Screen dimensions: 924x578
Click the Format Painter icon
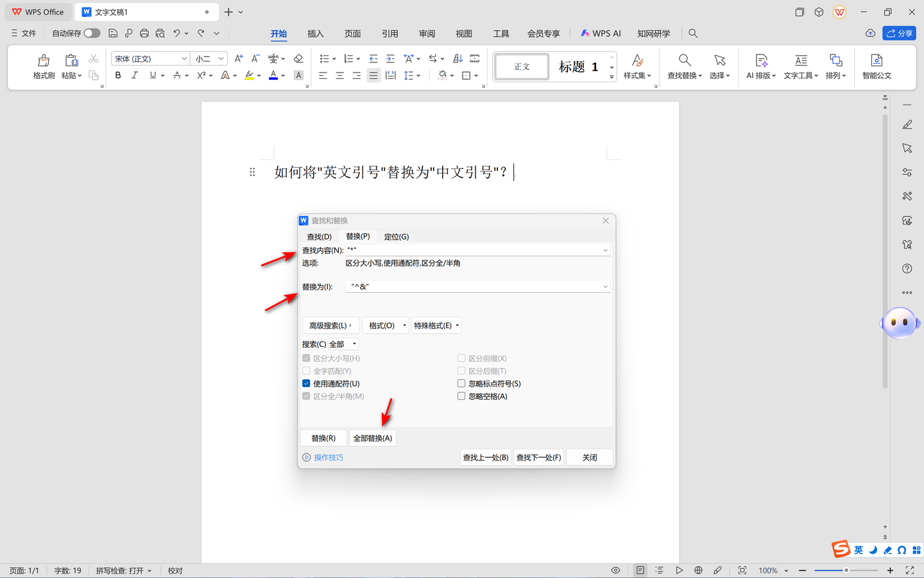pos(44,61)
